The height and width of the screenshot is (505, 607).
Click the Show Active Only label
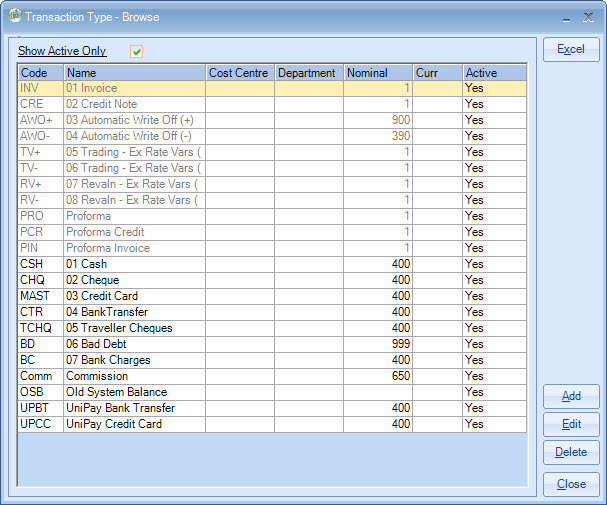(62, 51)
